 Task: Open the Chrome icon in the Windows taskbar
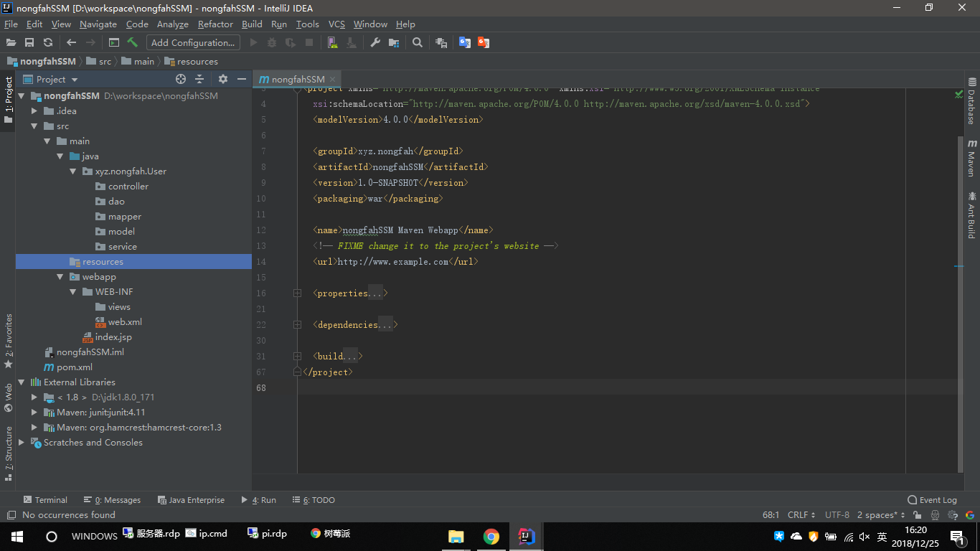tap(491, 537)
